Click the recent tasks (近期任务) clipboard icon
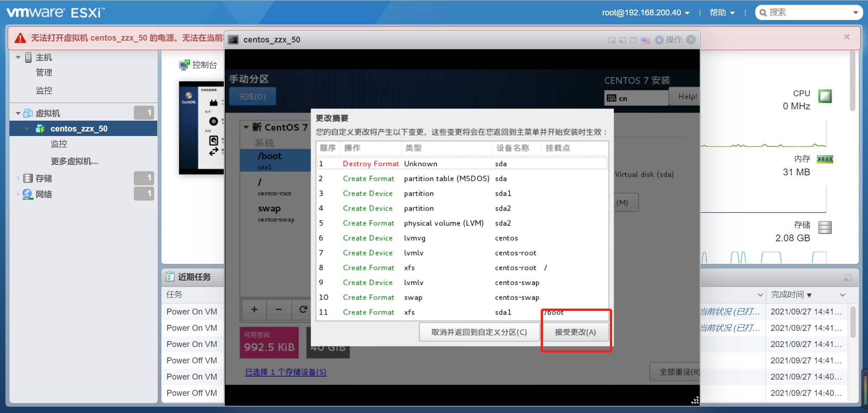Viewport: 868px width, 413px height. point(170,277)
